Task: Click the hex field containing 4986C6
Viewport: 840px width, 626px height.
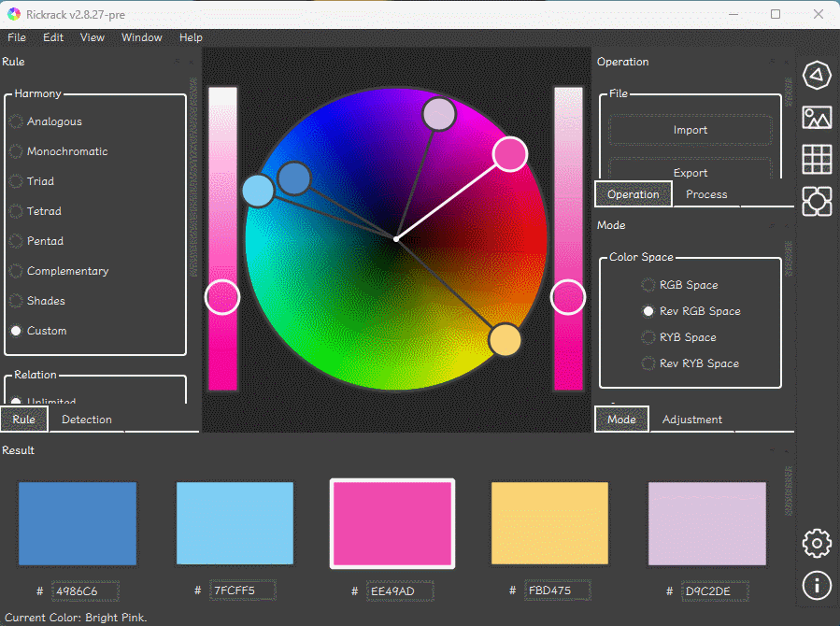Action: coord(85,591)
